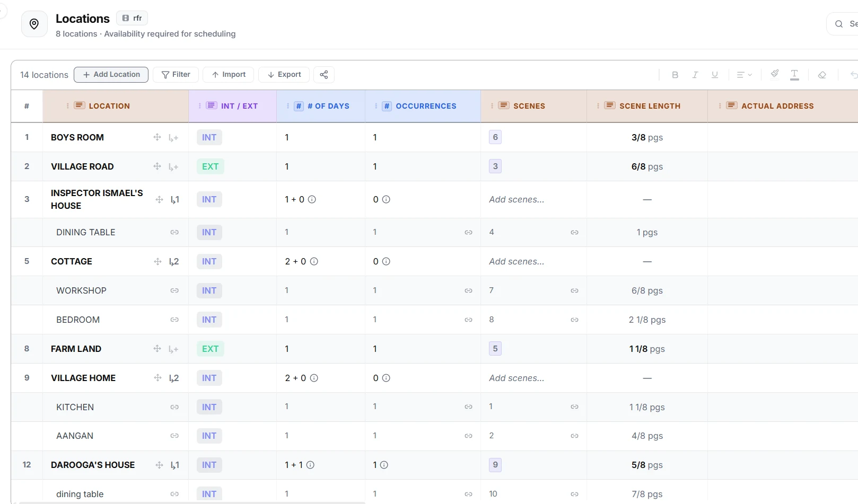Click the search field at top right

843,24
